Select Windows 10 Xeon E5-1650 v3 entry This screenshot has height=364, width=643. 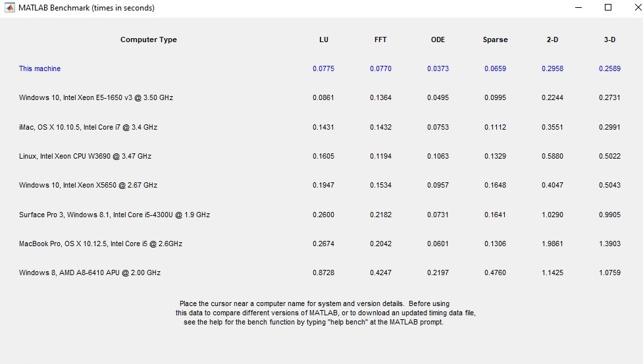[x=96, y=97]
